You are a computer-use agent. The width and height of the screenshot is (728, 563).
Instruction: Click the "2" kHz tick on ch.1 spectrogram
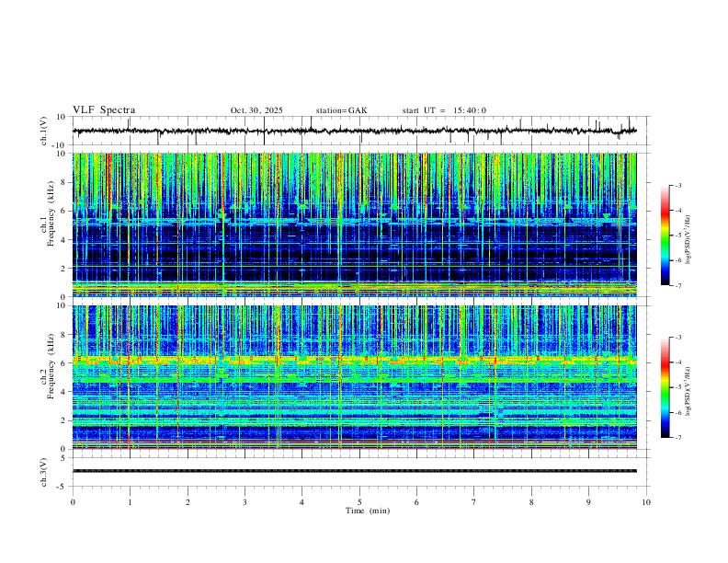coord(64,268)
